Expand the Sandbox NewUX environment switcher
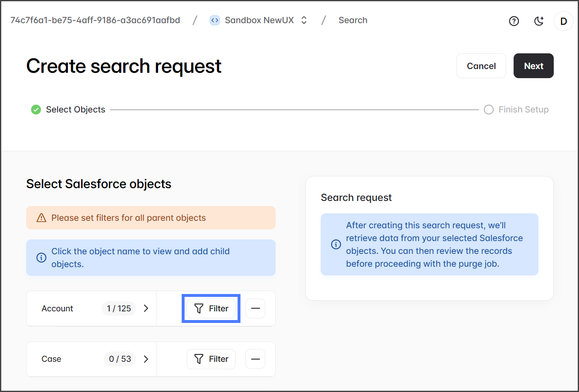The width and height of the screenshot is (579, 392). pyautogui.click(x=304, y=20)
